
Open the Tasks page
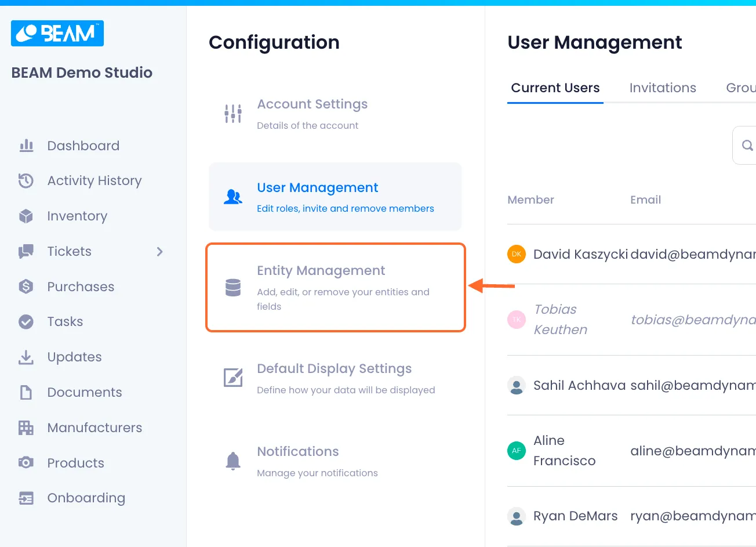(65, 322)
